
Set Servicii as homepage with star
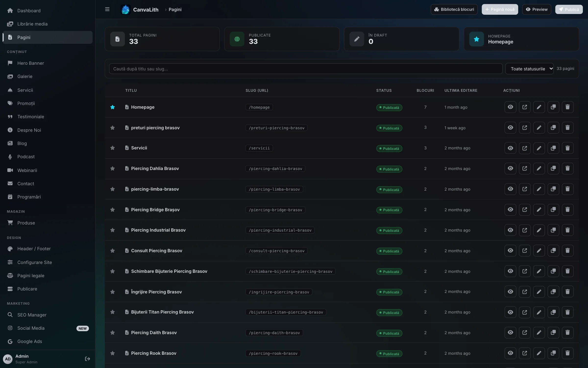[x=112, y=148]
